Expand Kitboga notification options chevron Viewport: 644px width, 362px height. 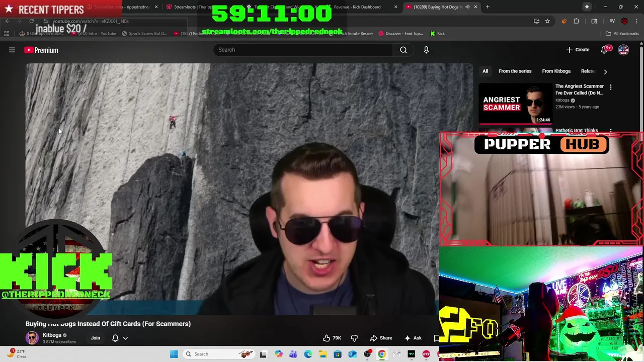pos(125,338)
